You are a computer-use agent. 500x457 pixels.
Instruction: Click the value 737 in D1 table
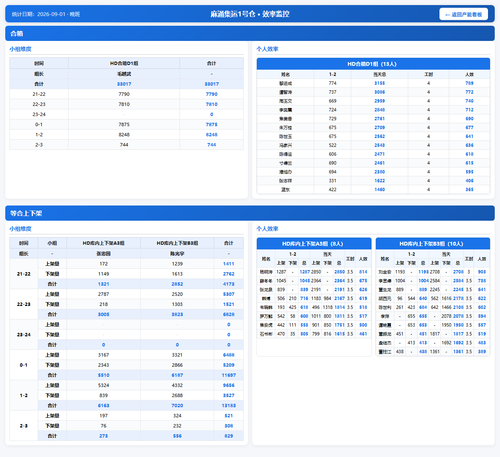point(333,92)
